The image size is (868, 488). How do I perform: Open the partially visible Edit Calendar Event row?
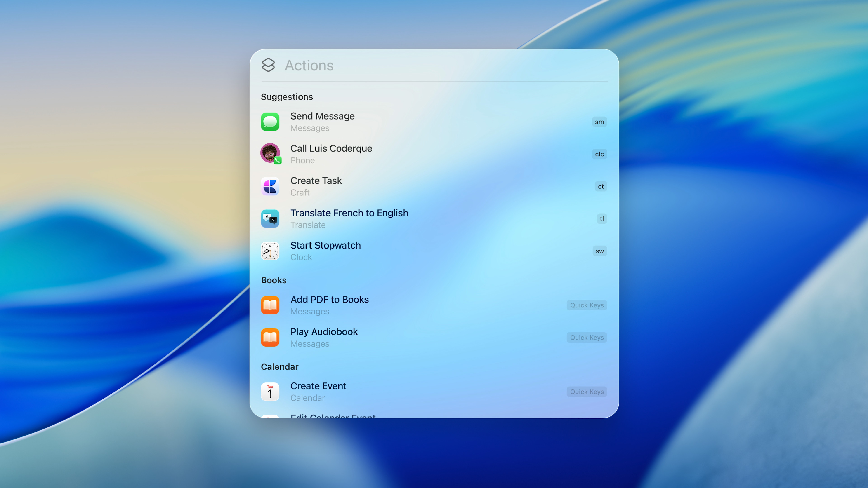tap(333, 416)
